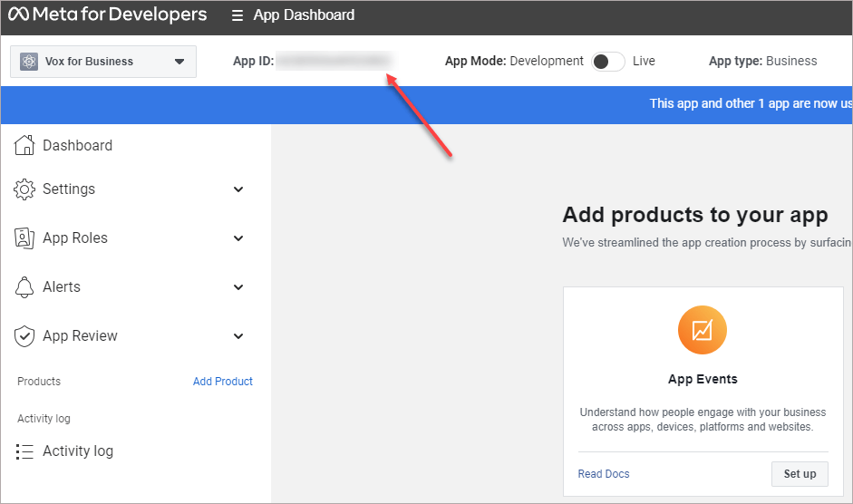This screenshot has height=504, width=853.
Task: Click the App Events card title
Action: 703,380
